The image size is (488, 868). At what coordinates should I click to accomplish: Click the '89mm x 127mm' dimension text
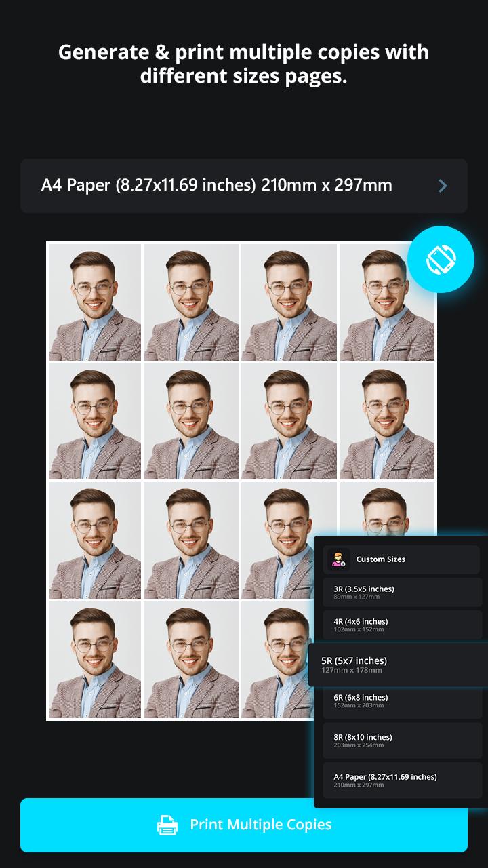pyautogui.click(x=357, y=597)
